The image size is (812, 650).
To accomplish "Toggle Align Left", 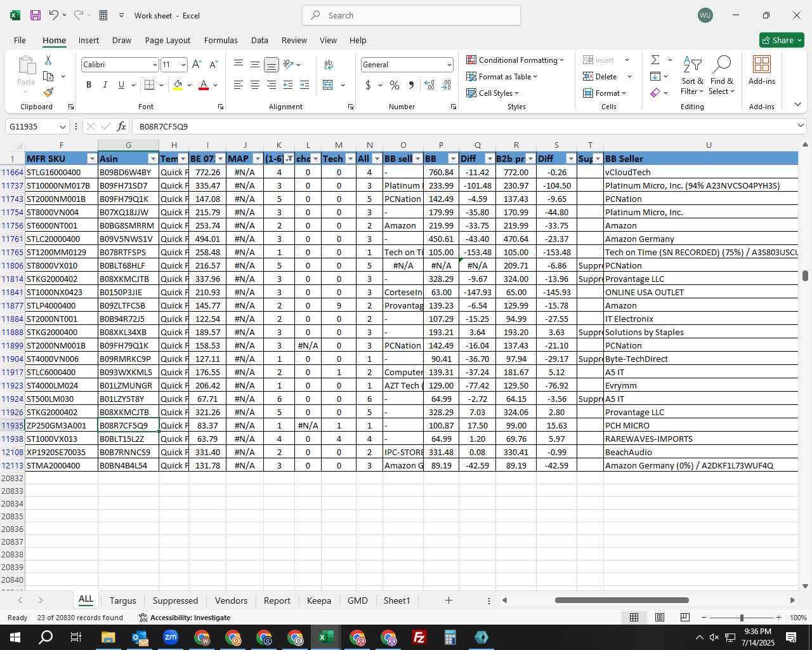I will click(239, 84).
